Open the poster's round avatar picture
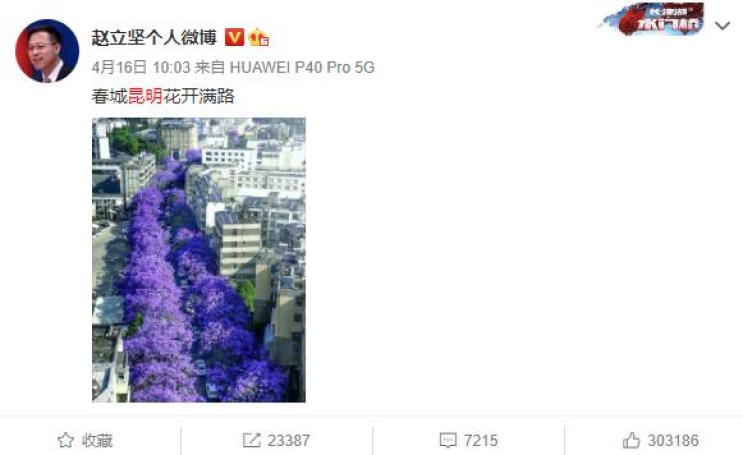Viewport: 743px width, 455px height. point(47,51)
